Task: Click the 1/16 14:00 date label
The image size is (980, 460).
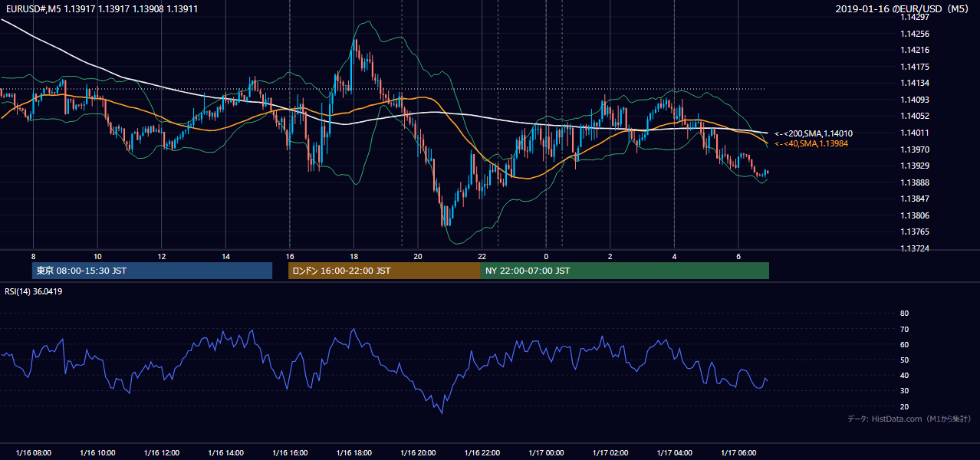Action: click(x=225, y=452)
